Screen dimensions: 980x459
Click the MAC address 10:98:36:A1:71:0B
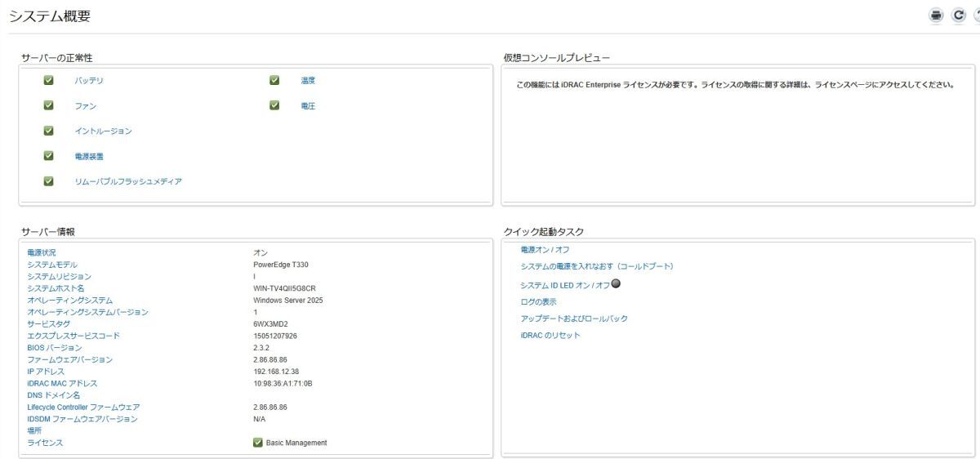[x=283, y=383]
